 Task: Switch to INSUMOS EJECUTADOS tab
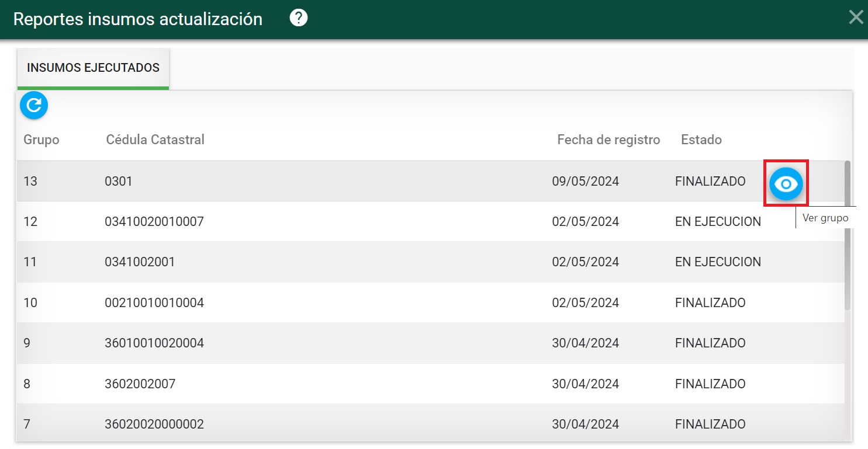point(93,68)
